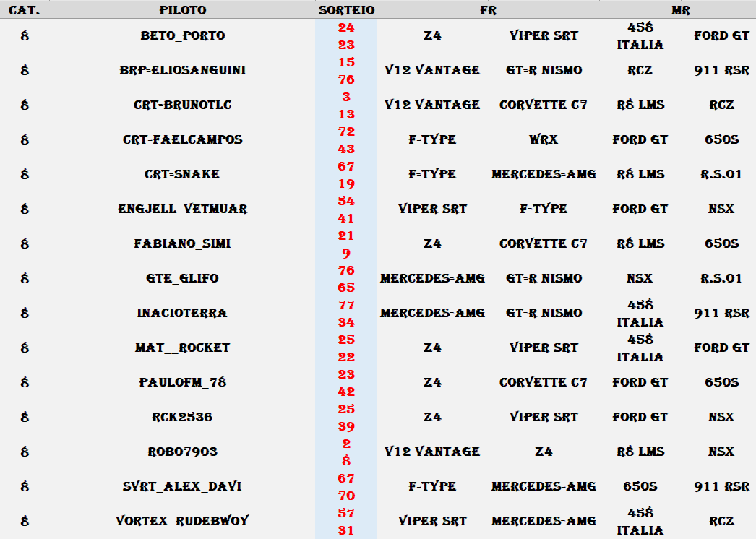Select R8 LMS in the FABIANO_SIMI row
Viewport: 756px width, 539px height.
click(640, 244)
